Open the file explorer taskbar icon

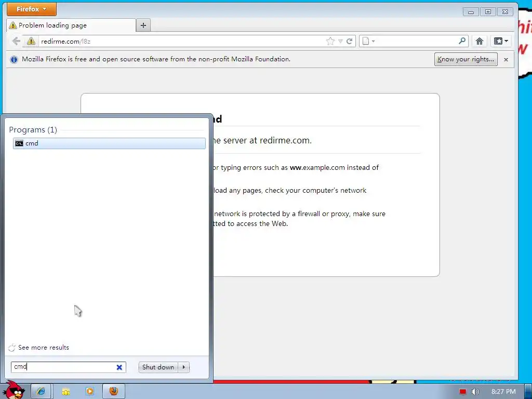pos(65,392)
